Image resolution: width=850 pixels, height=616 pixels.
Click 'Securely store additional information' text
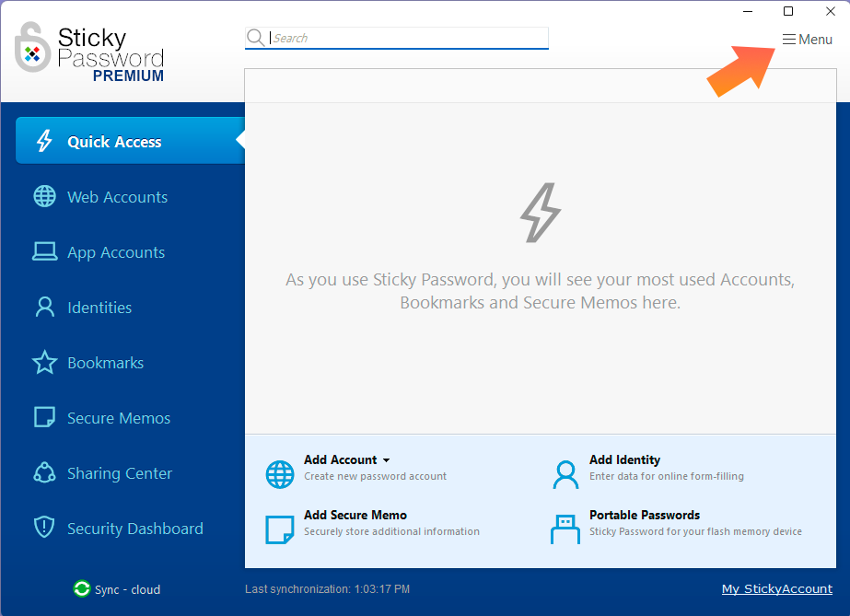click(x=391, y=531)
